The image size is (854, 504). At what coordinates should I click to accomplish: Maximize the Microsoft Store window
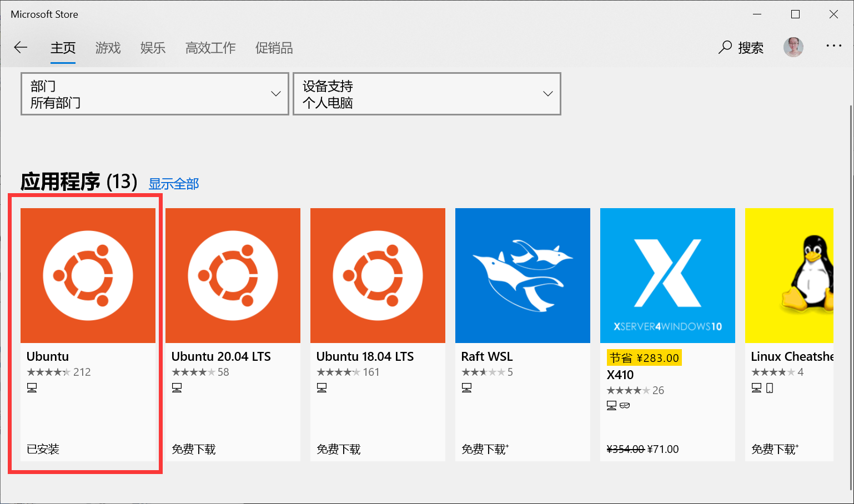point(795,14)
